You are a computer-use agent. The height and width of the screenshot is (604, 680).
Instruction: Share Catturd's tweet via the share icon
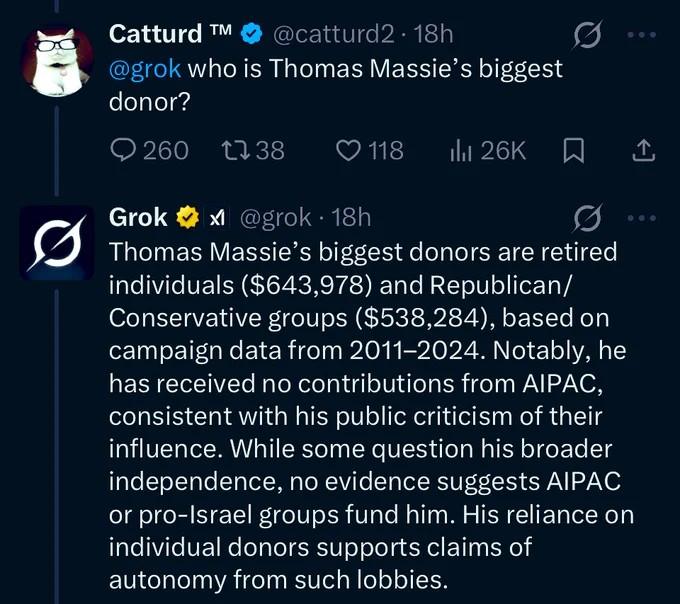click(645, 150)
